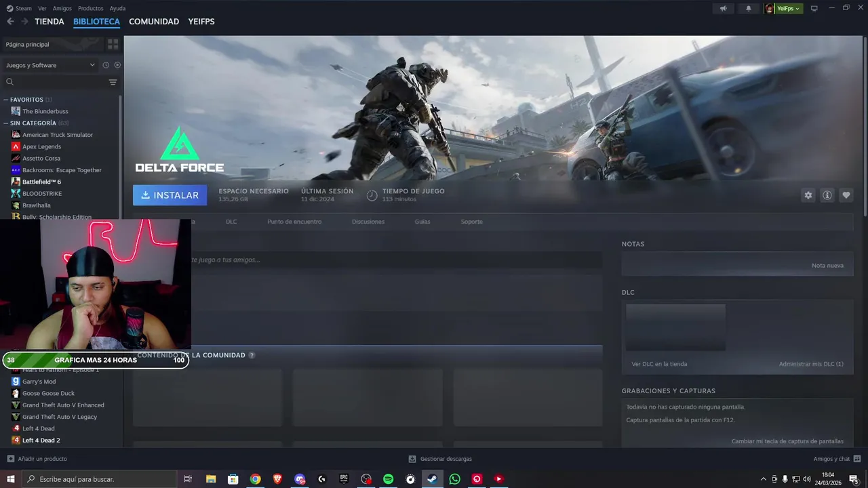Go to the TIENDA section
This screenshot has width=868, height=488.
tap(50, 22)
